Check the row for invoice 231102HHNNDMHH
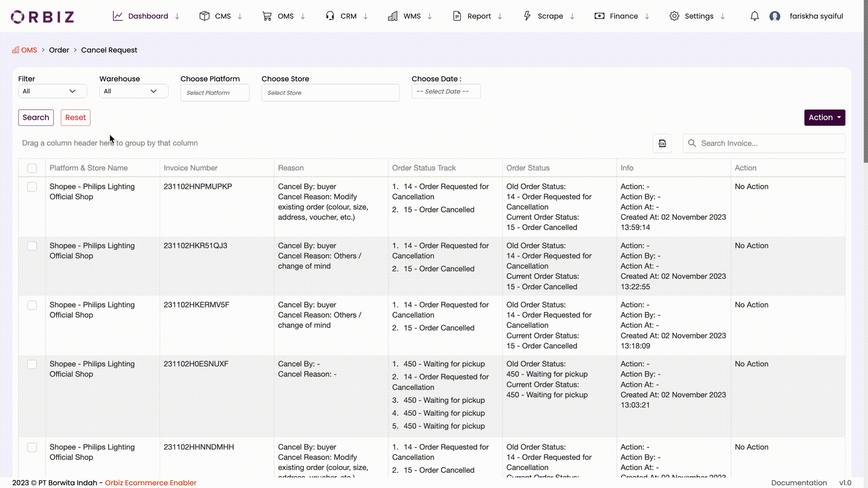 [32, 447]
